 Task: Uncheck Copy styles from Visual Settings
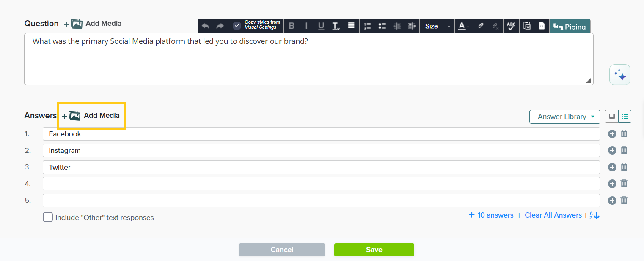coord(237,26)
